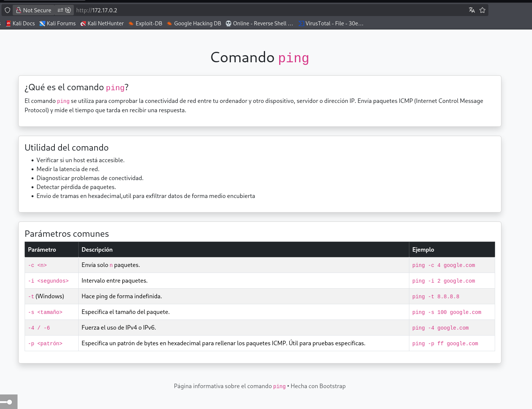
Task: Click the VirusTotal bookmark favicon
Action: [301, 23]
